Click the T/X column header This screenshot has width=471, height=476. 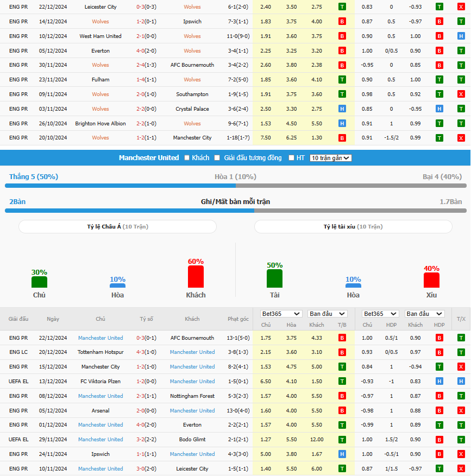click(461, 319)
